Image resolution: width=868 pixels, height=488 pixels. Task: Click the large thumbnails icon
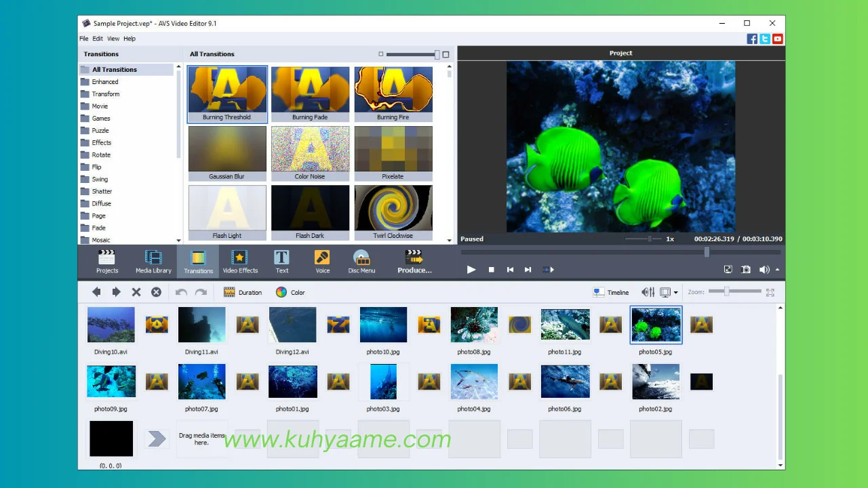pos(446,54)
